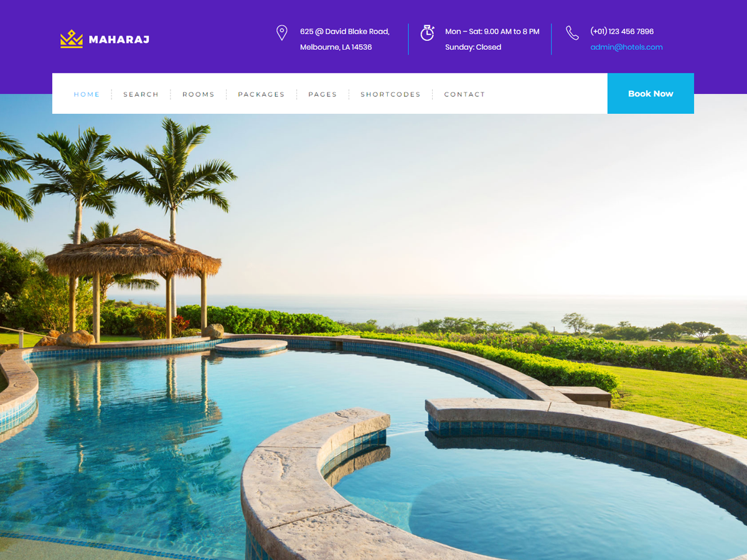The height and width of the screenshot is (560, 747).
Task: Click the MAHARAJ brand name text
Action: click(x=119, y=40)
